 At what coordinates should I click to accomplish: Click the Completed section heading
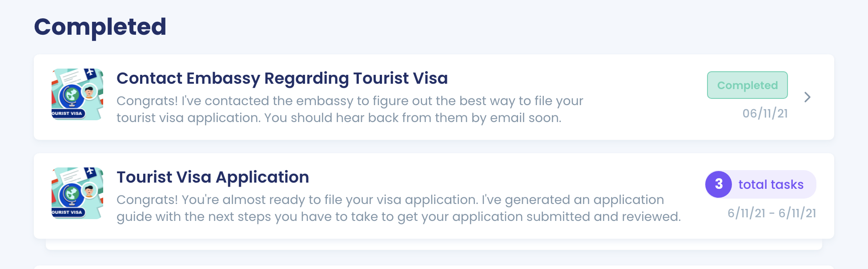100,27
